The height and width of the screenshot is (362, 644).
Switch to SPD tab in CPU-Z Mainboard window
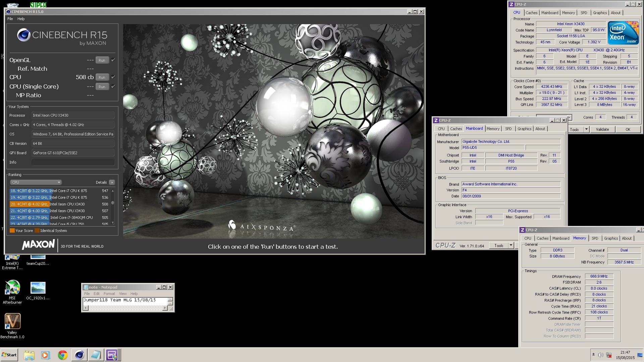pos(508,129)
